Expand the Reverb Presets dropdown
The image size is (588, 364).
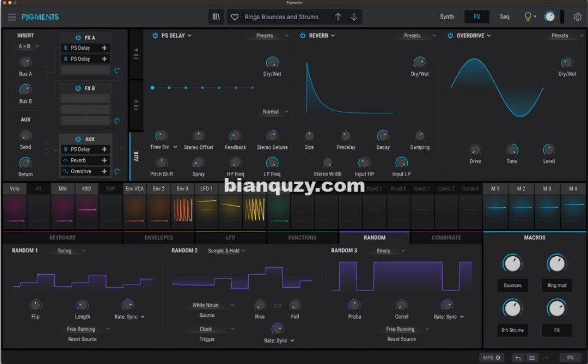tap(415, 36)
